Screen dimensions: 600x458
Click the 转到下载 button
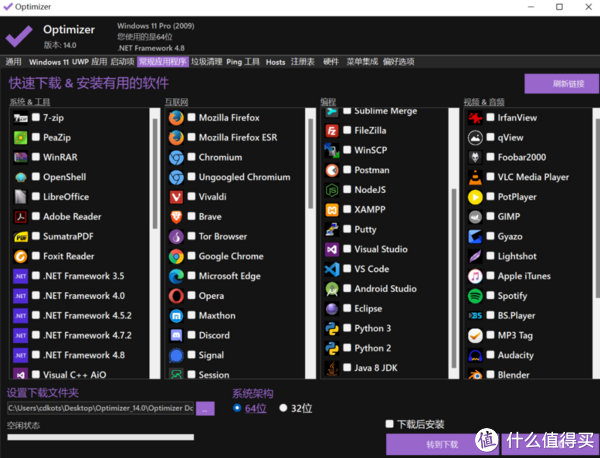point(442,445)
